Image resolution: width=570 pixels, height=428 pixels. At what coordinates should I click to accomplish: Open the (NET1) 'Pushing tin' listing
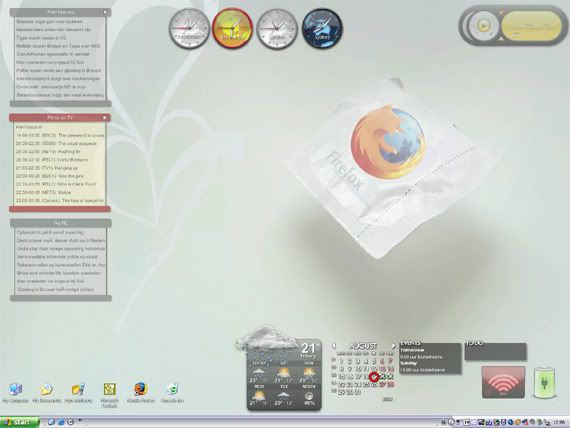point(48,151)
